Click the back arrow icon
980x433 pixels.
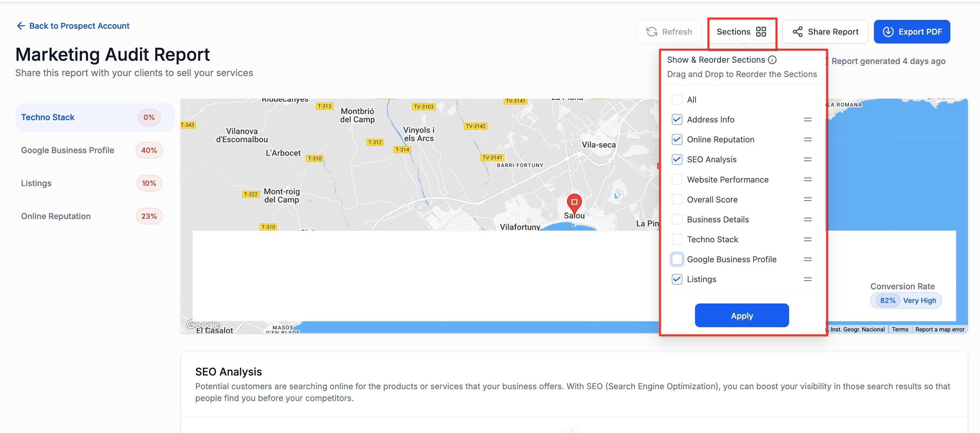point(21,26)
